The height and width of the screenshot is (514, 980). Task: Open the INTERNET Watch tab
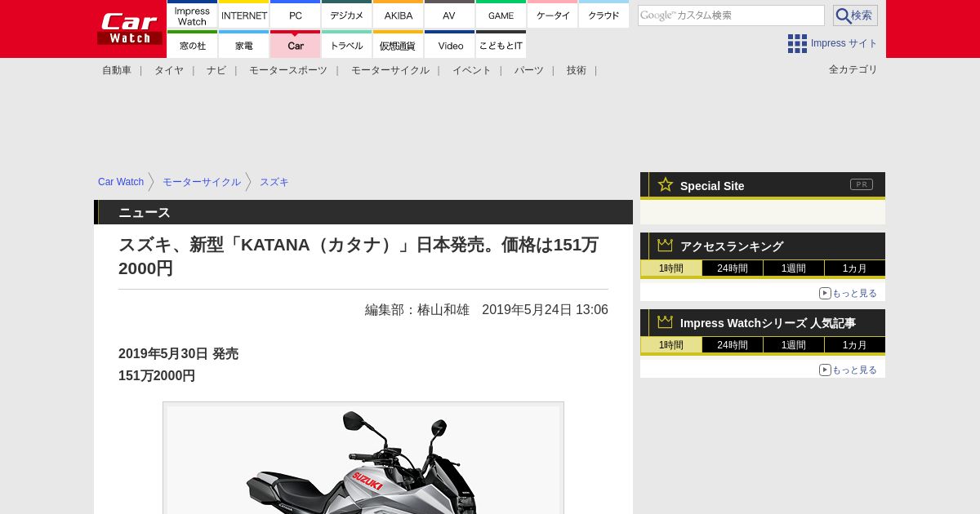point(243,15)
